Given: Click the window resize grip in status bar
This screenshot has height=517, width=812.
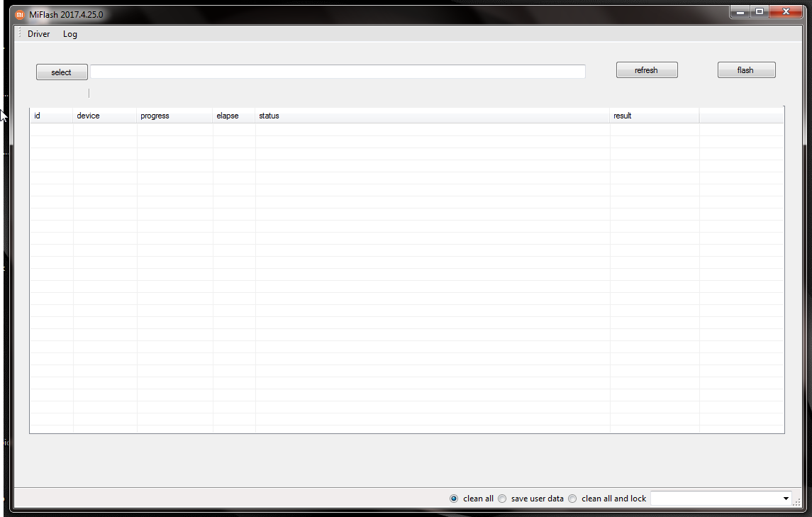Looking at the screenshot, I should pyautogui.click(x=796, y=502).
